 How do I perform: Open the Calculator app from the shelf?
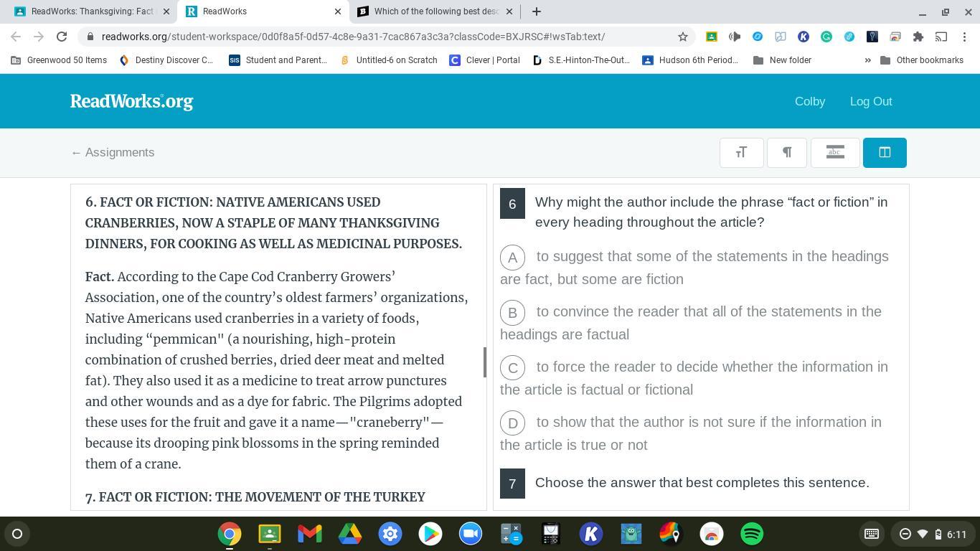pos(511,534)
